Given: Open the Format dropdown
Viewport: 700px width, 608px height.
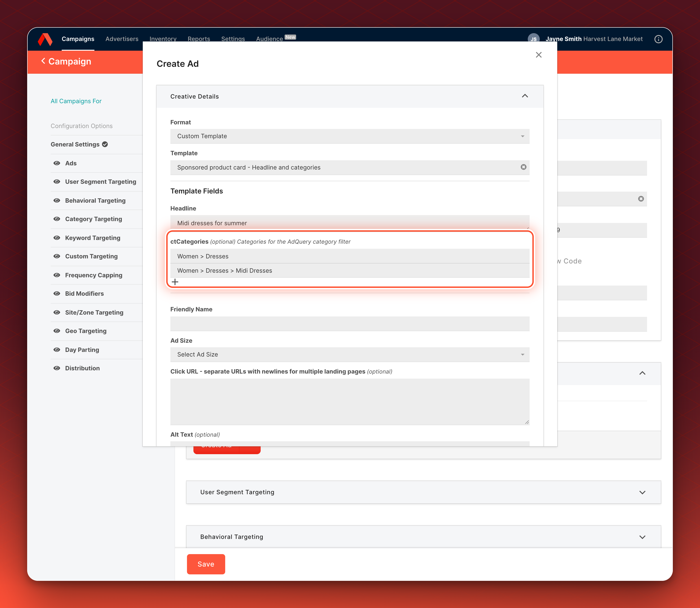Looking at the screenshot, I should tap(350, 136).
